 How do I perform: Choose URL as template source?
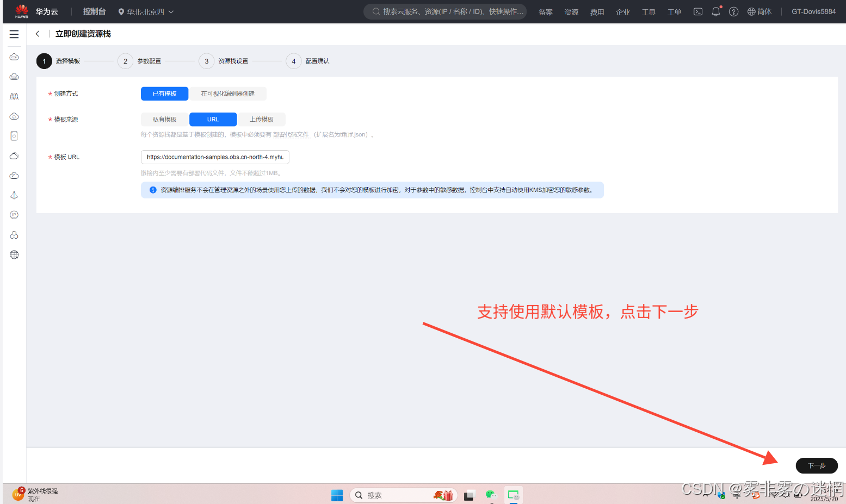[213, 119]
